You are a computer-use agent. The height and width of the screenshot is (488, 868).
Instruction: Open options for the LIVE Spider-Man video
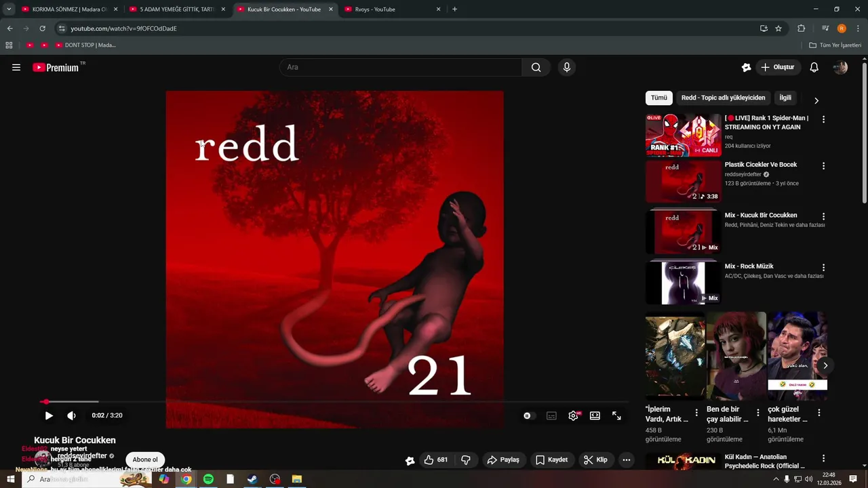(824, 119)
